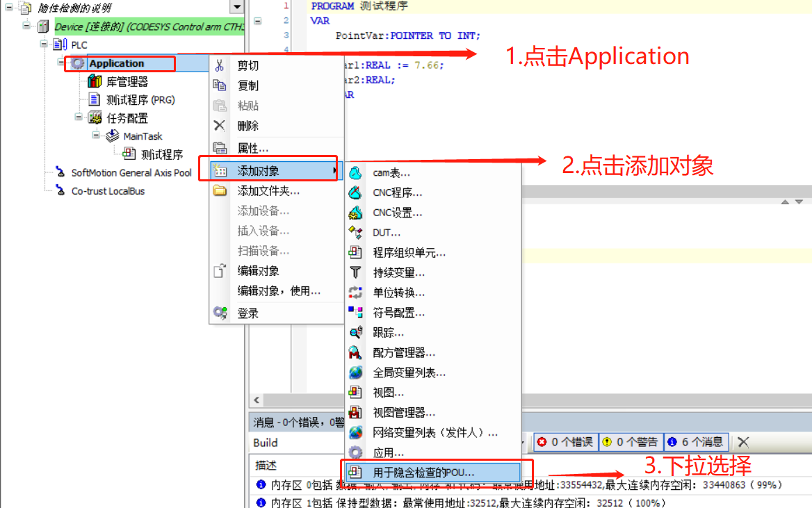
Task: Clear messages with the X button
Action: point(743,442)
